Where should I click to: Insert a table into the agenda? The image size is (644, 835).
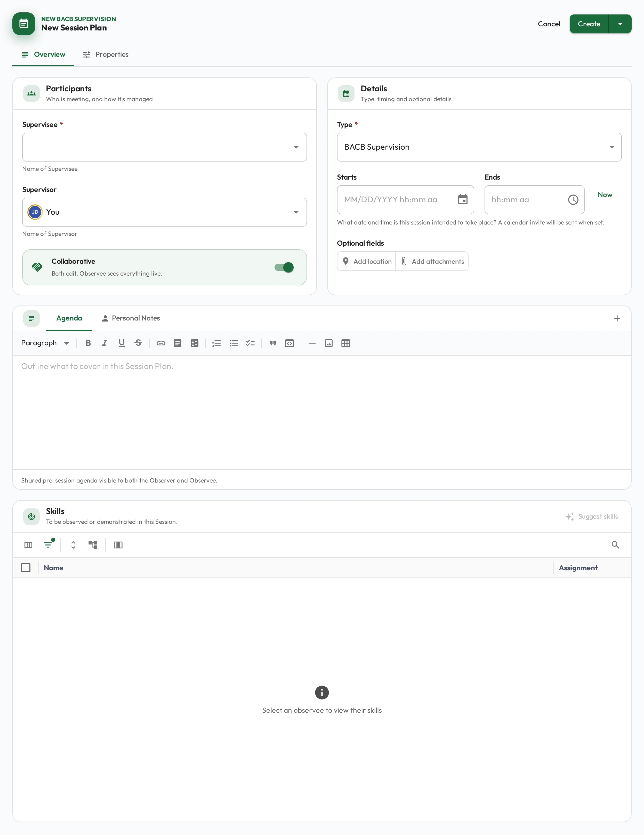pyautogui.click(x=345, y=343)
